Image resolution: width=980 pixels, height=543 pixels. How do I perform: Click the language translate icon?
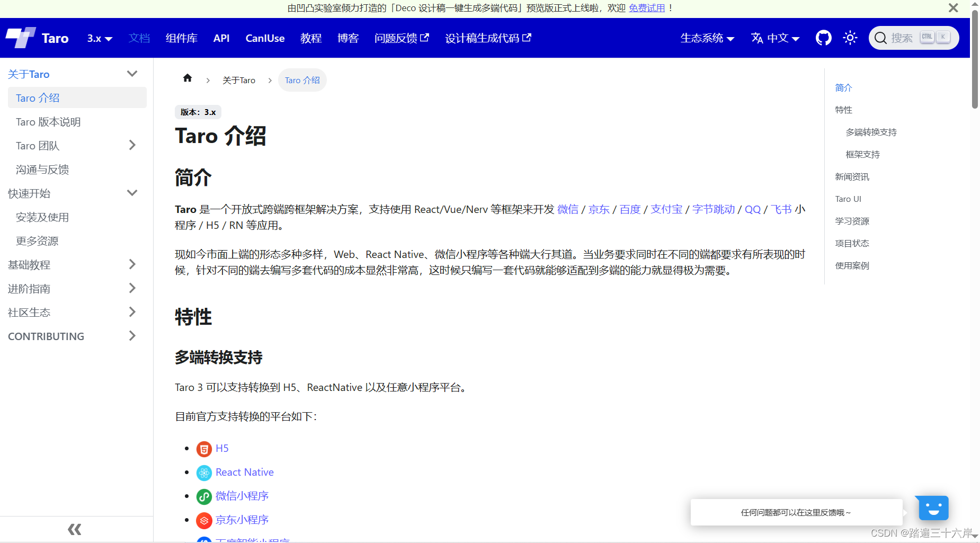click(x=757, y=38)
